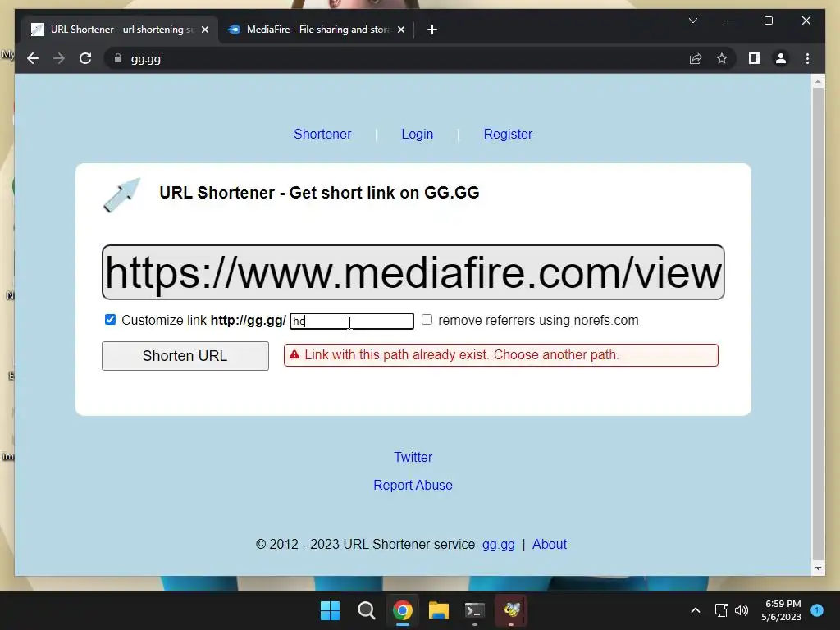Screen dimensions: 840x630
Task: Click the browser forward arrow
Action: (x=59, y=58)
